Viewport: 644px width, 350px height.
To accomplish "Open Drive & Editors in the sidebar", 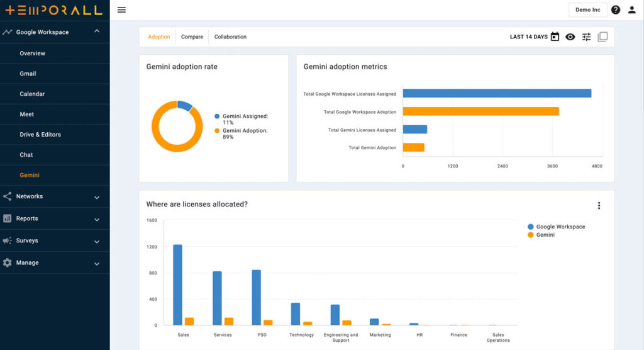I will (40, 135).
